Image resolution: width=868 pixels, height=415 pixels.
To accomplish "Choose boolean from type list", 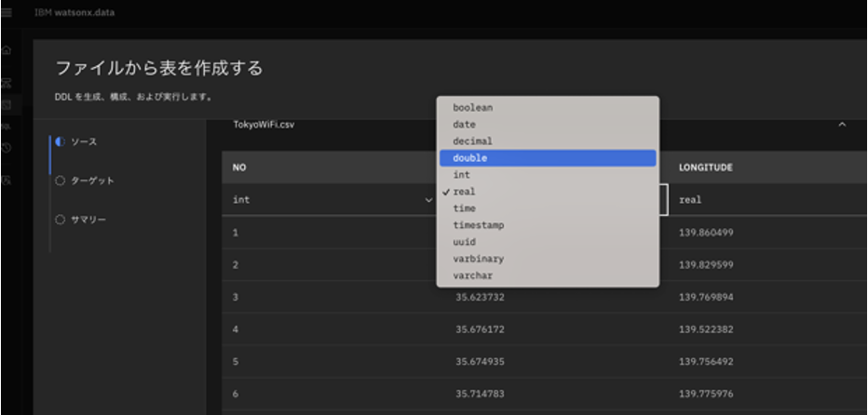I will (548, 108).
